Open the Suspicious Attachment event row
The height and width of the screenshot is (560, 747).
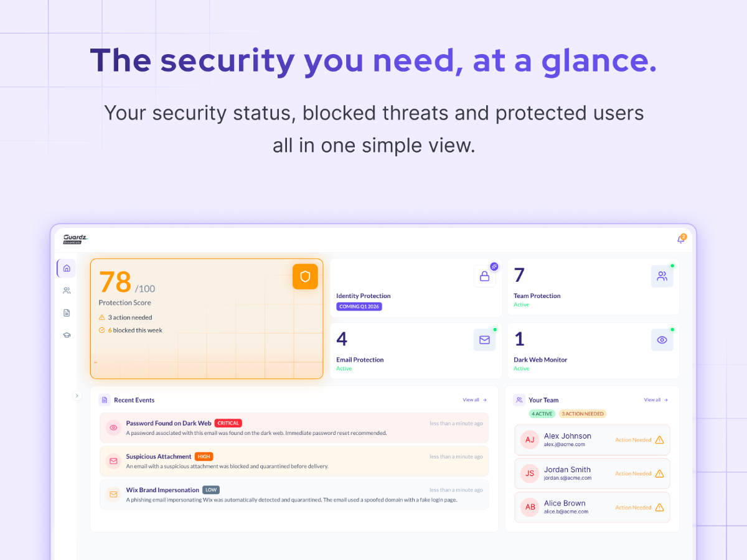[x=158, y=457]
